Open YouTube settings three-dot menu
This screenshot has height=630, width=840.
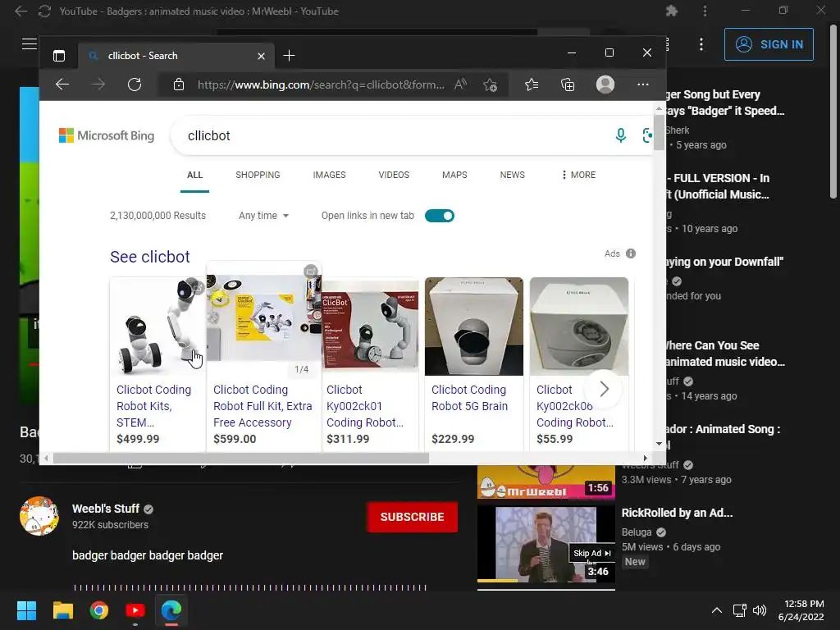pyautogui.click(x=701, y=44)
